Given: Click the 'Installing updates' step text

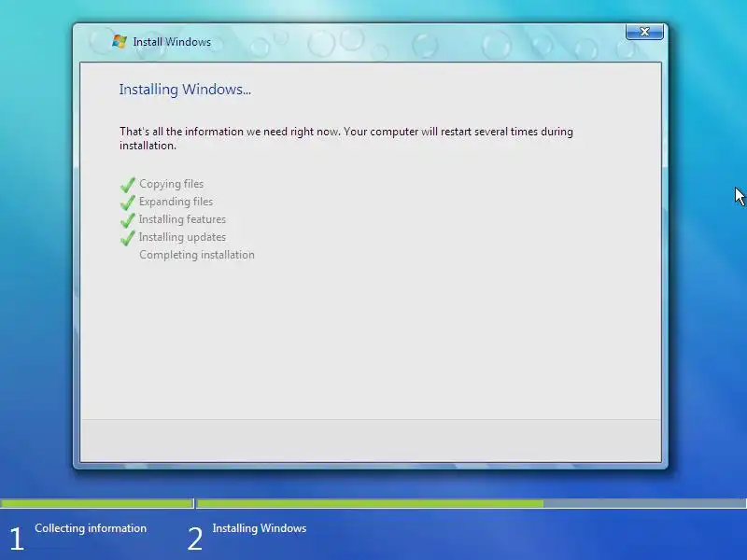Looking at the screenshot, I should click(x=182, y=237).
